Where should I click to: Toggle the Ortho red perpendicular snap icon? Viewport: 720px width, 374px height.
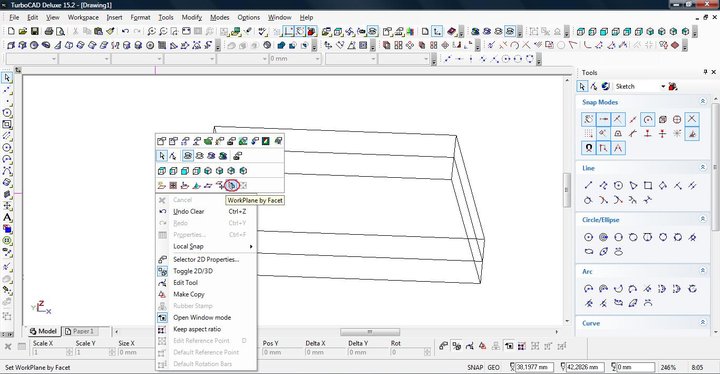point(648,134)
